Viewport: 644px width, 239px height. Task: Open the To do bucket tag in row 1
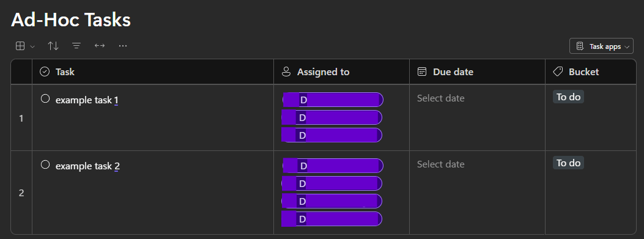click(568, 97)
